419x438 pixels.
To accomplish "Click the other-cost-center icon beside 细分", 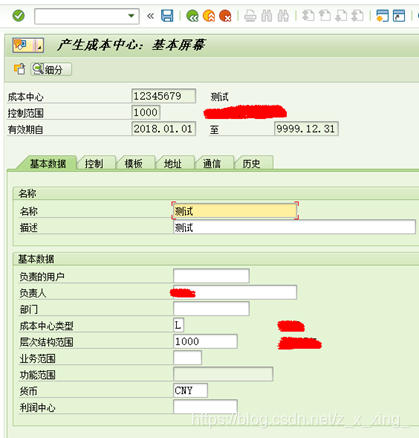I will 19,69.
